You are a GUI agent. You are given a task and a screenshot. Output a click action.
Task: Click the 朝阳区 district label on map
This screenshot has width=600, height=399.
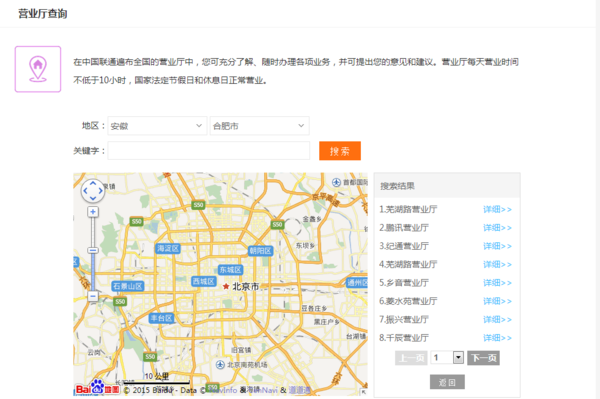261,251
